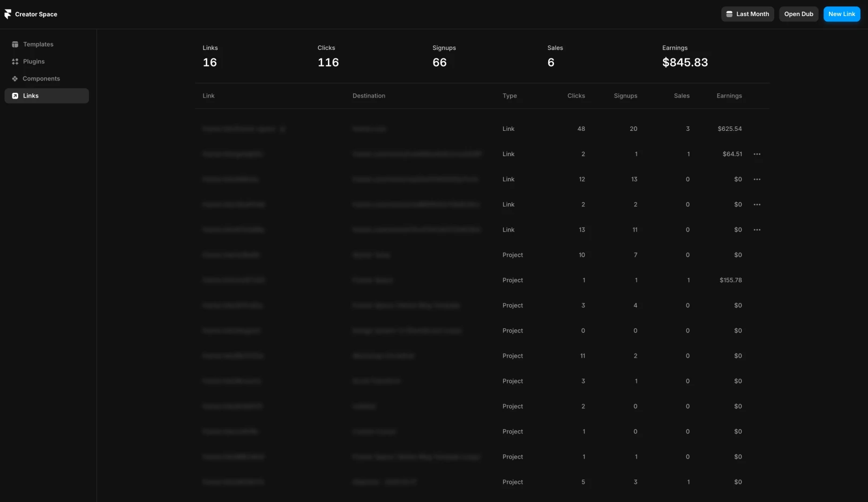Sort by the Destination column header

point(369,96)
